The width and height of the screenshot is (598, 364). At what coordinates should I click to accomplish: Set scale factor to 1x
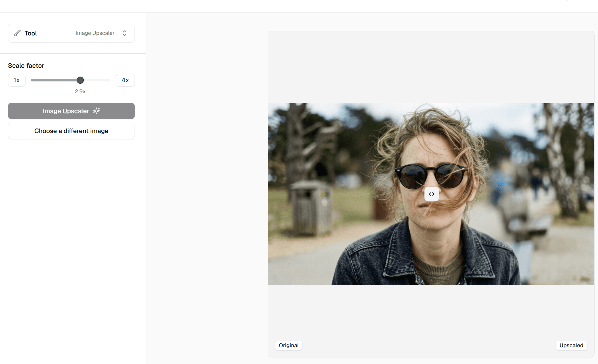(x=17, y=80)
